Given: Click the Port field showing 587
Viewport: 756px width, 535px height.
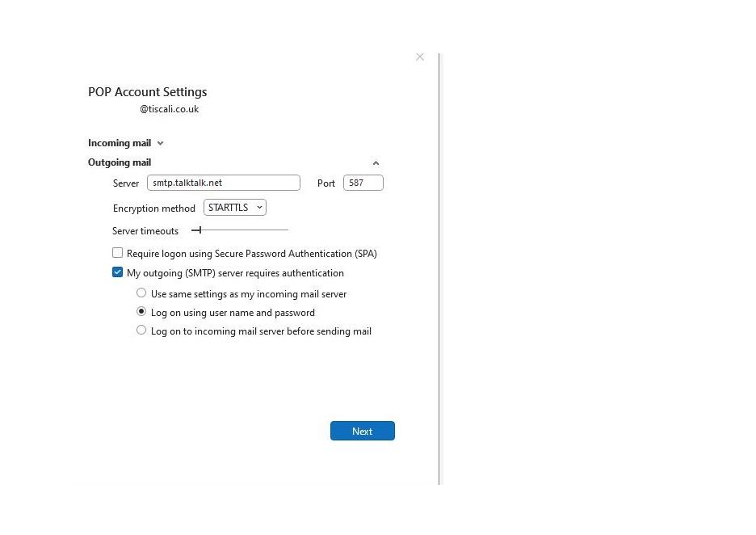Looking at the screenshot, I should pos(363,183).
